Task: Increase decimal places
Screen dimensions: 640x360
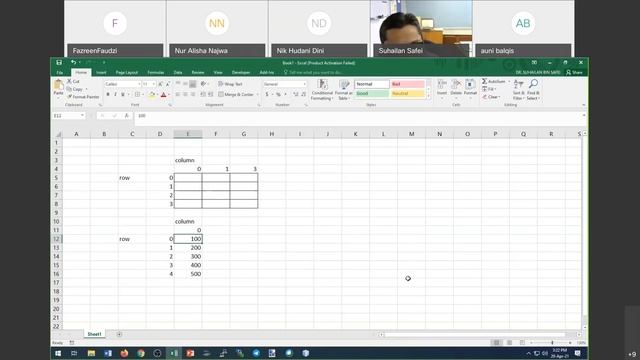Action: point(296,95)
